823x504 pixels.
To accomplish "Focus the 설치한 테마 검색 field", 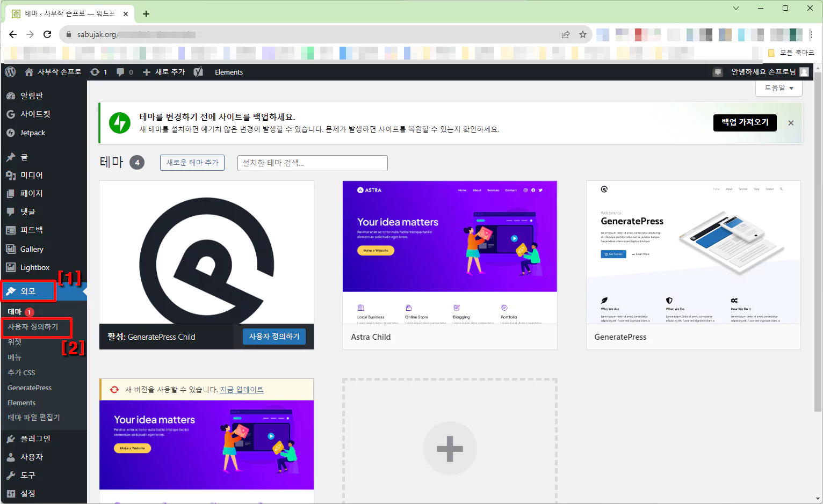I will (313, 163).
